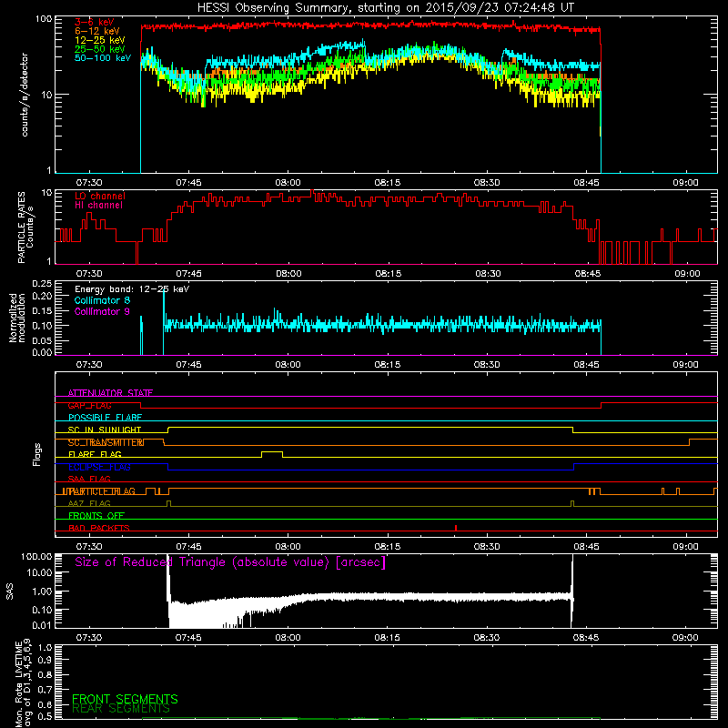Viewport: 728px width, 728px height.
Task: Click the 'REAR SEGMENTS' legend label
Action: [x=121, y=709]
